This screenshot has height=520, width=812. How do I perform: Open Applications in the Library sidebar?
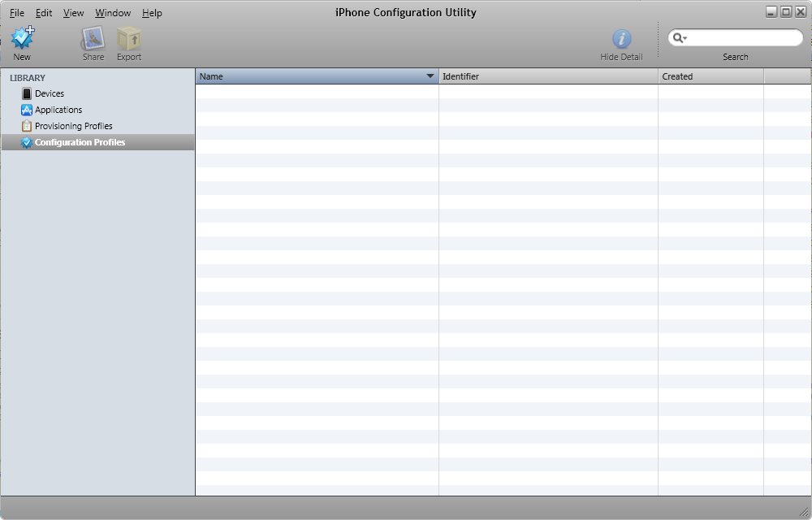58,110
